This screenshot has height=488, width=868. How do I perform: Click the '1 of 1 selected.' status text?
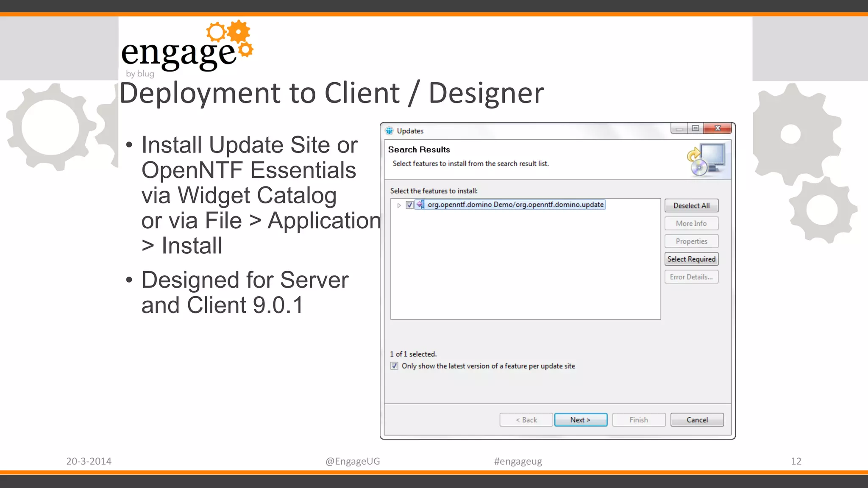tap(413, 354)
